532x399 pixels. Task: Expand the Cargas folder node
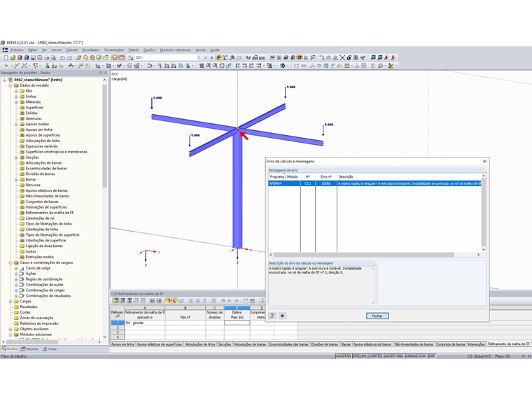pyautogui.click(x=10, y=301)
